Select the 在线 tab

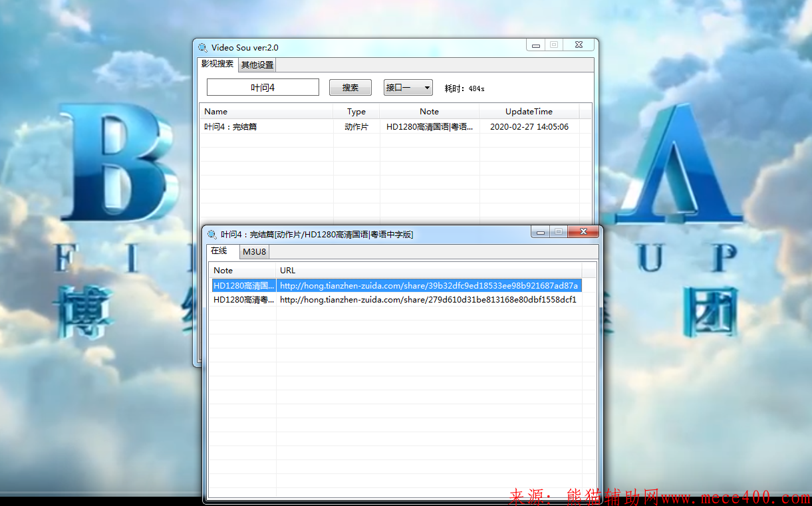point(219,251)
